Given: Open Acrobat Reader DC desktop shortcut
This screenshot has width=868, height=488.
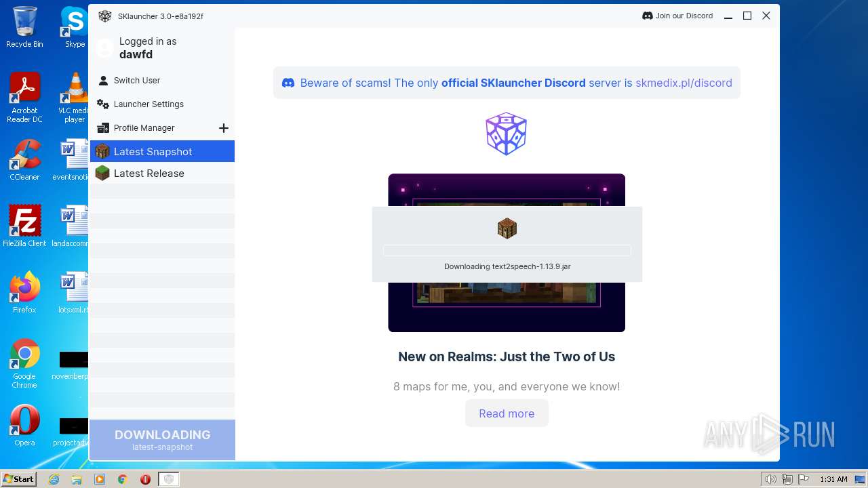Looking at the screenshot, I should [x=24, y=98].
